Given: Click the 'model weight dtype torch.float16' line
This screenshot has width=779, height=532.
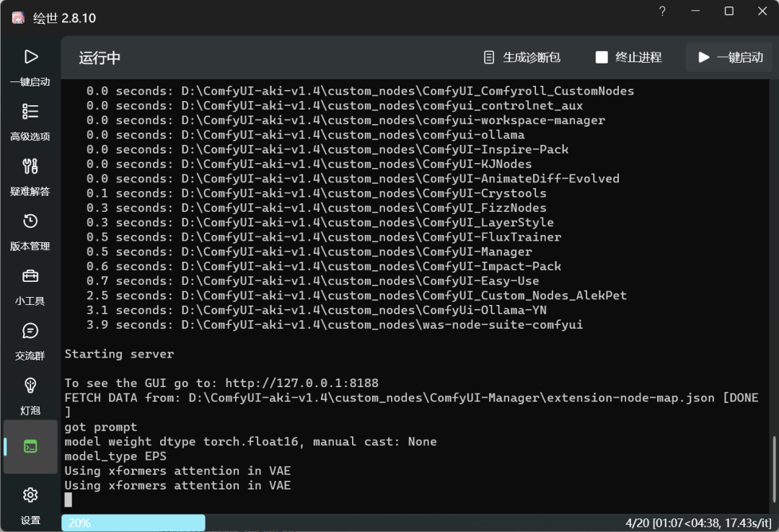Looking at the screenshot, I should 250,442.
